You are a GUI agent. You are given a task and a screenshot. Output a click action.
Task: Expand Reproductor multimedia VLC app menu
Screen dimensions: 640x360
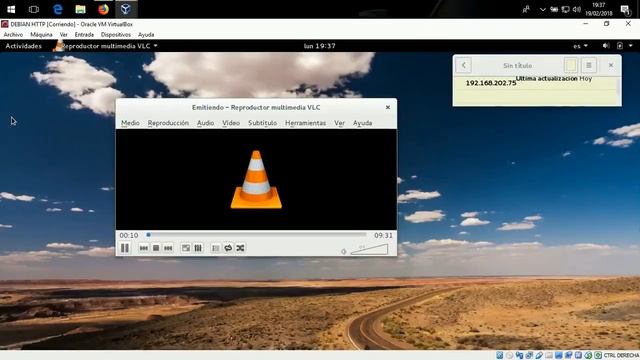(107, 46)
